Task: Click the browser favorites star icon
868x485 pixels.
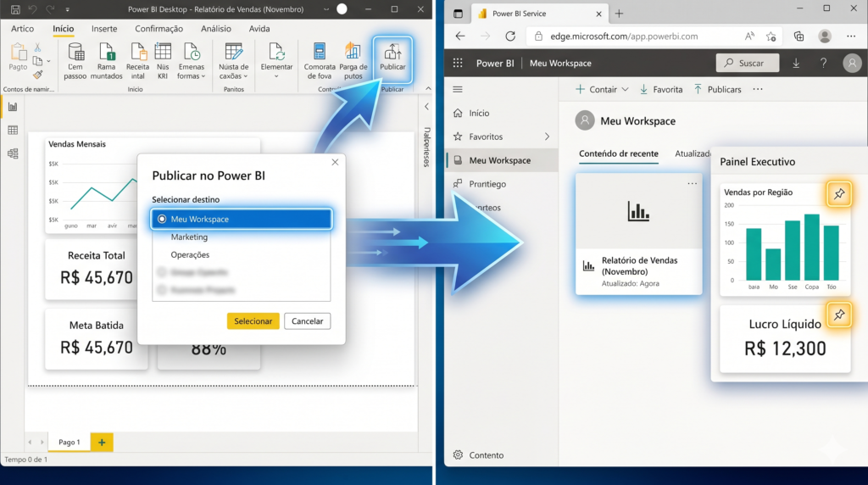Action: 771,36
